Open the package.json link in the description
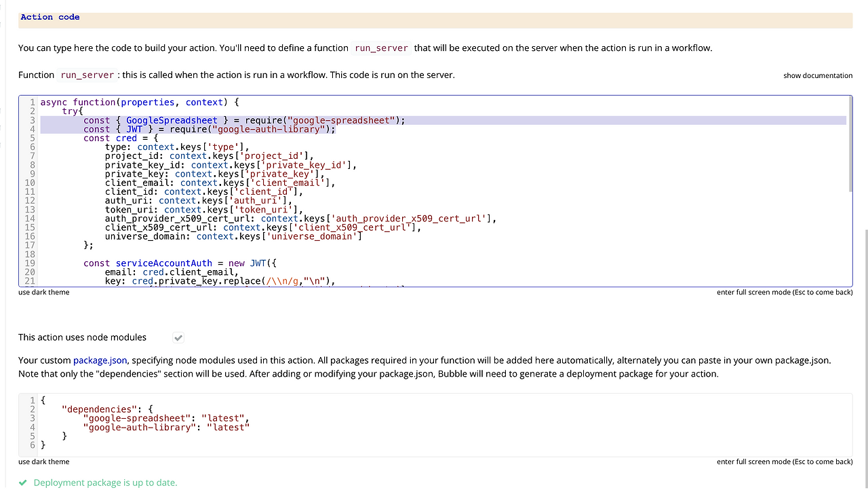 [100, 360]
